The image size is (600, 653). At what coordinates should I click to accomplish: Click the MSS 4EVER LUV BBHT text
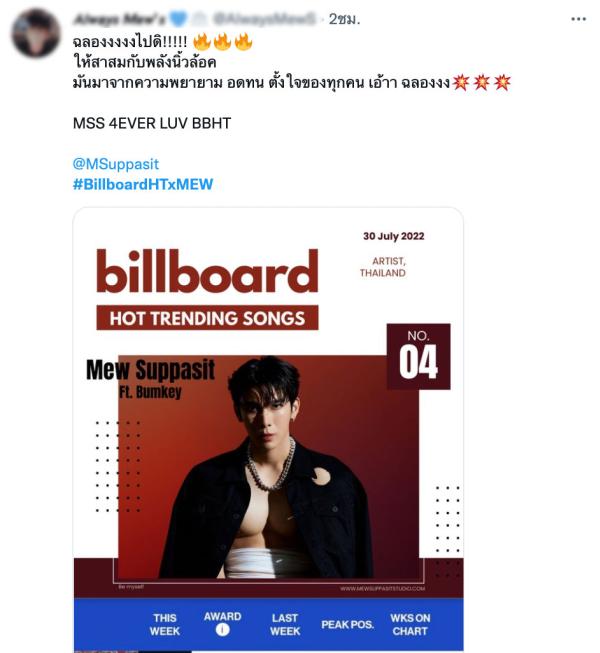pos(152,123)
